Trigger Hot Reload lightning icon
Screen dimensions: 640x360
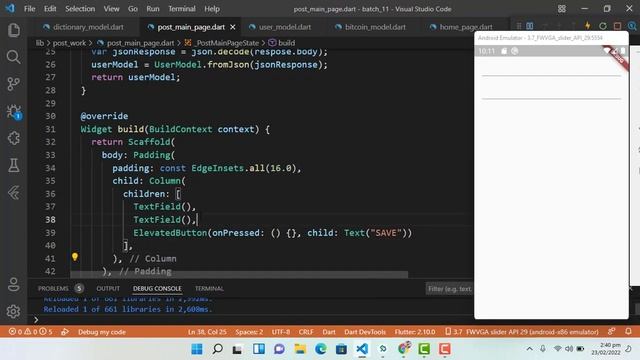coord(588,26)
